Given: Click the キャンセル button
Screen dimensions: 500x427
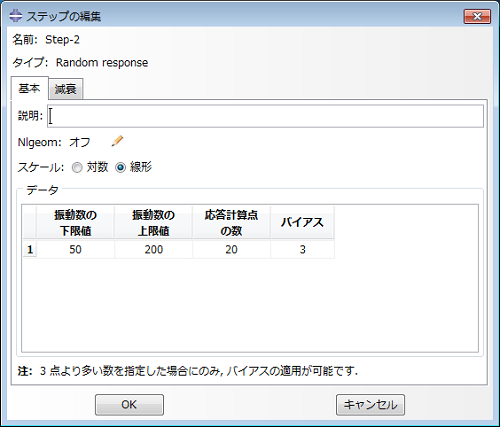Looking at the screenshot, I should click(370, 405).
